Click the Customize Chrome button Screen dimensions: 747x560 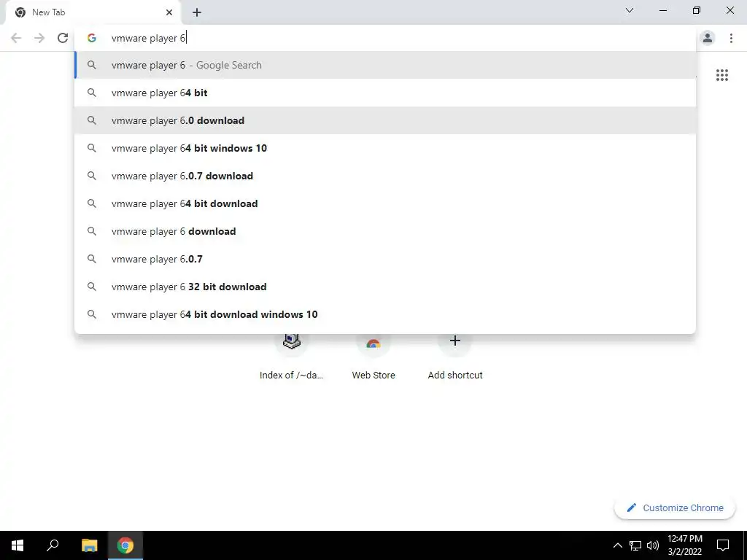[675, 507]
